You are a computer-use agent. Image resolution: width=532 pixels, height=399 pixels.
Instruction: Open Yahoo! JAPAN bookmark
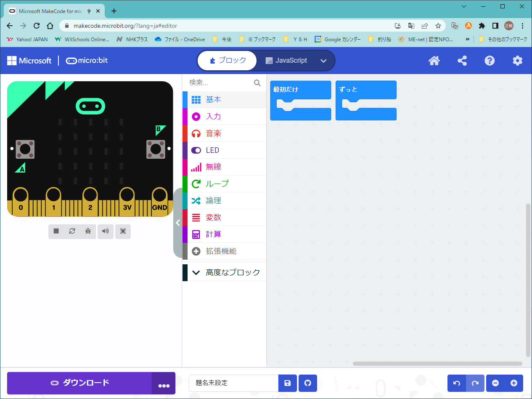click(27, 39)
